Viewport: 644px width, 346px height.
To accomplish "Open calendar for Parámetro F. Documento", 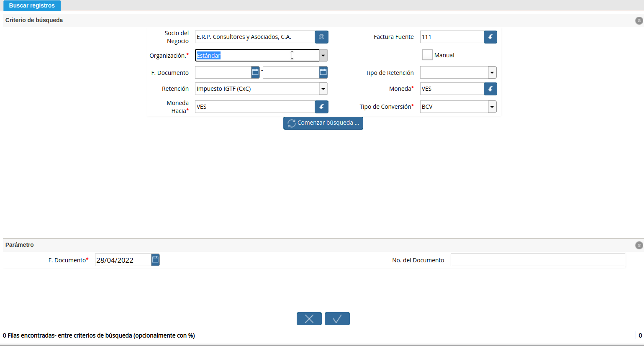I will (x=155, y=260).
